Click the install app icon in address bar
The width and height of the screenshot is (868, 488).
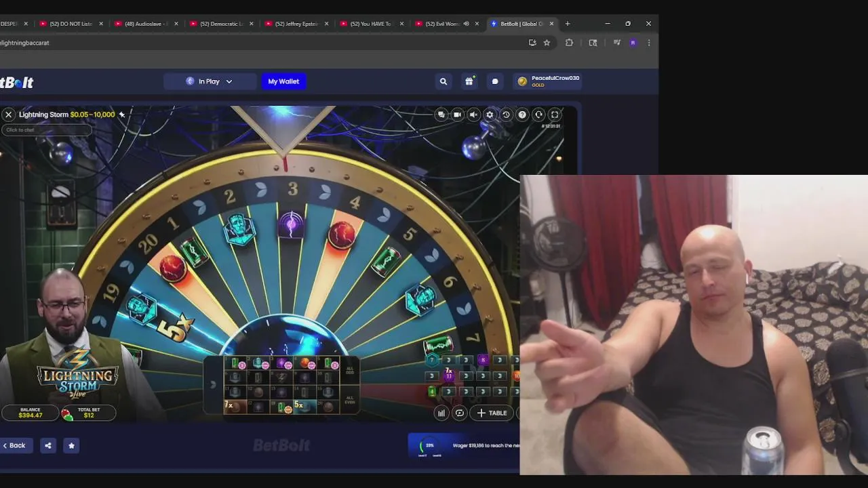click(x=532, y=43)
